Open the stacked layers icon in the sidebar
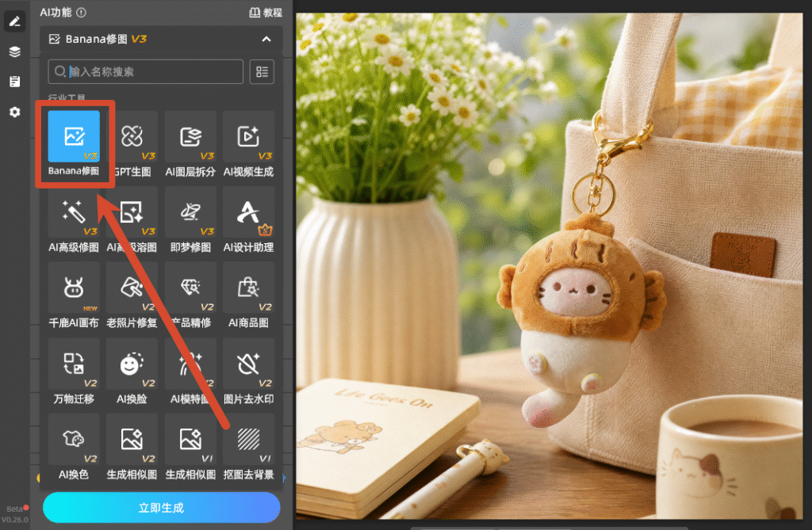 pos(14,51)
